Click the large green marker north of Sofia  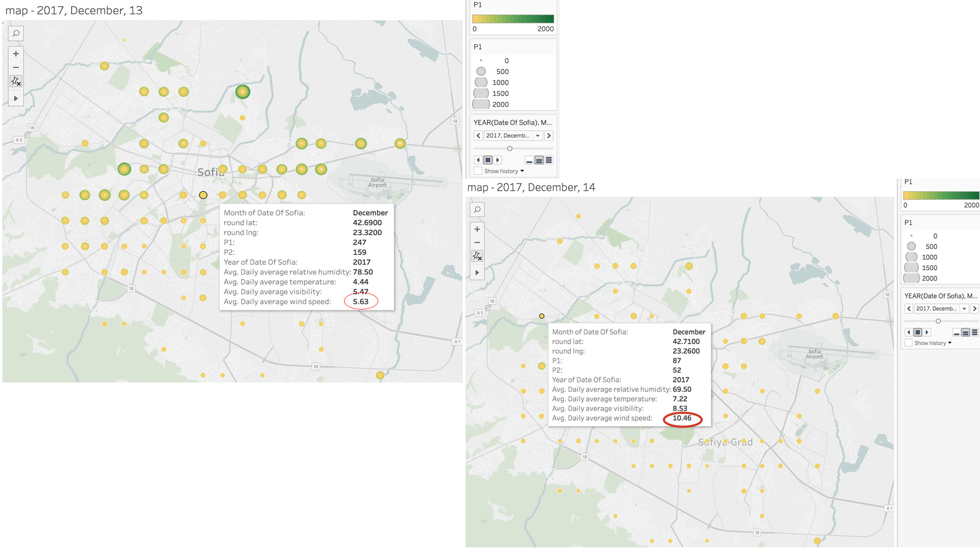(242, 91)
